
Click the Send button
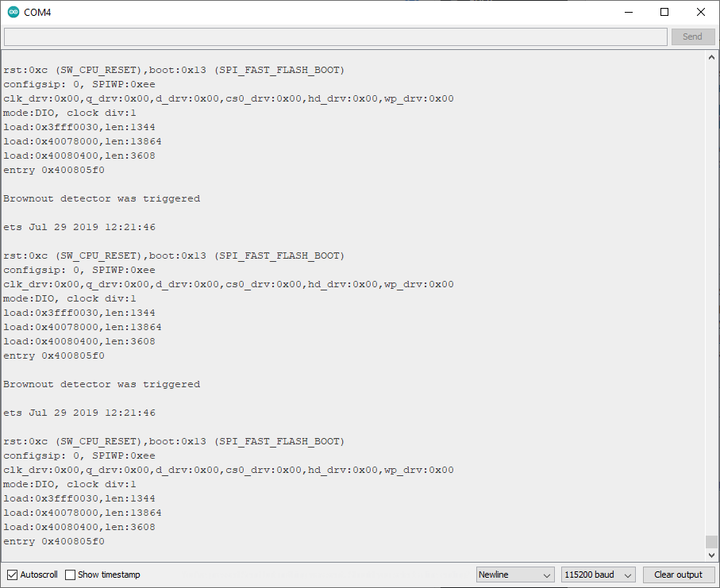pyautogui.click(x=692, y=37)
